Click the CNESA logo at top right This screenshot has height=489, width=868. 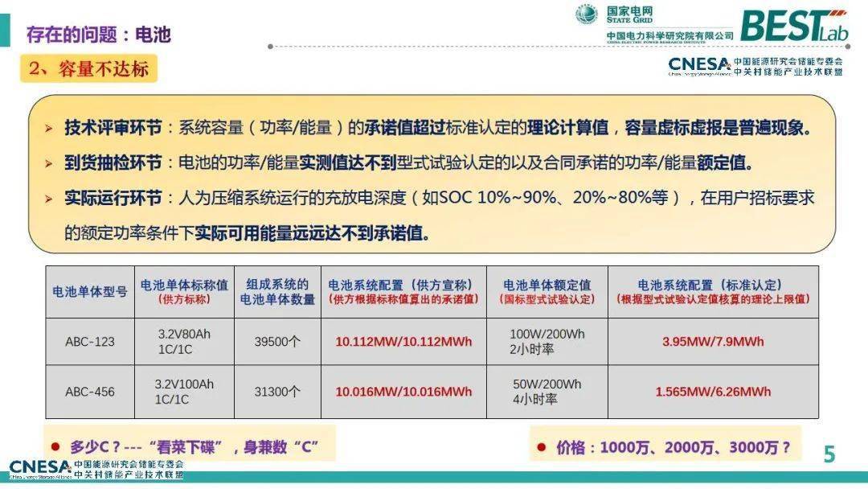point(699,65)
